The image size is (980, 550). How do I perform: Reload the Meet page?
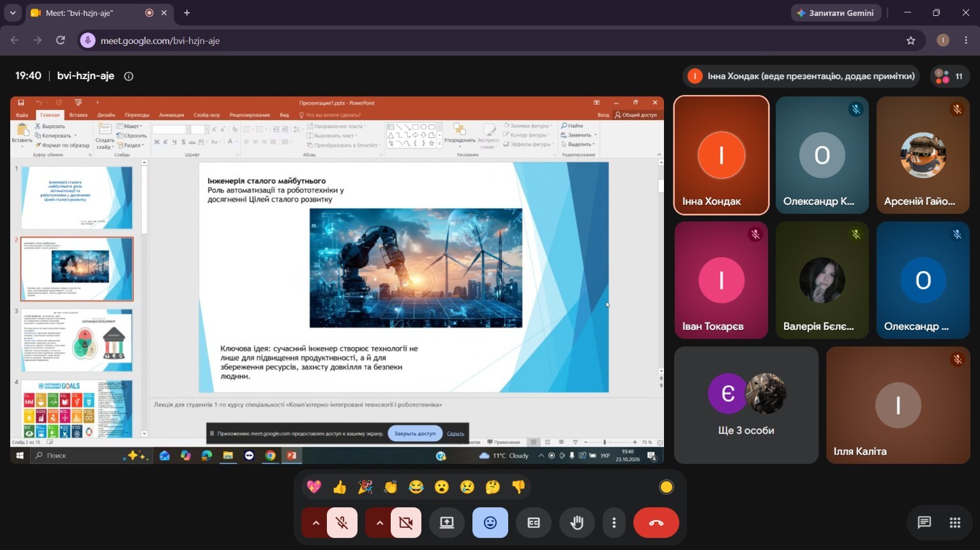[x=61, y=40]
